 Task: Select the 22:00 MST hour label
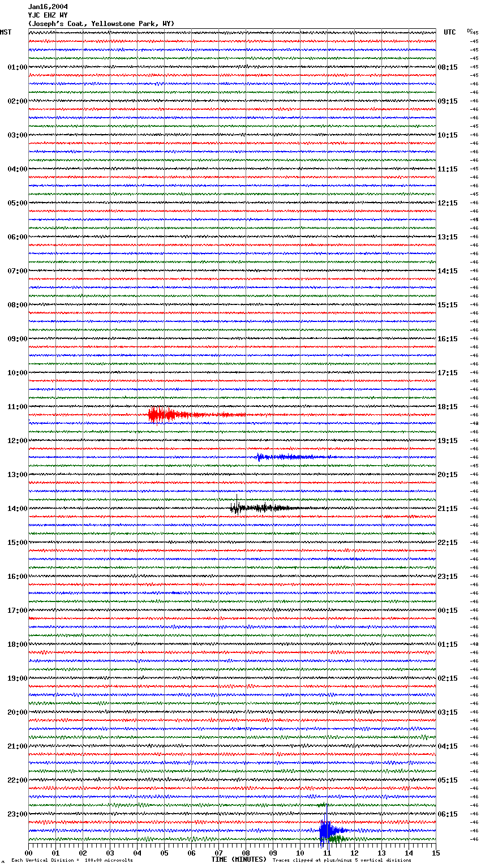coord(18,780)
